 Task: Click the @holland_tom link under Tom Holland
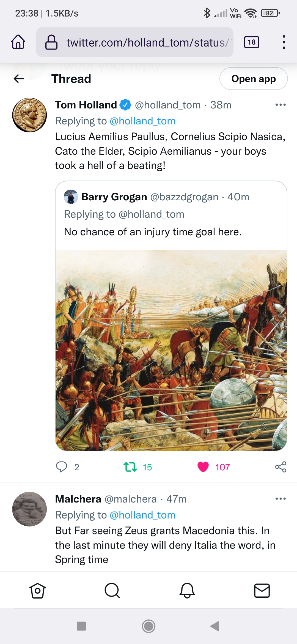coord(142,121)
